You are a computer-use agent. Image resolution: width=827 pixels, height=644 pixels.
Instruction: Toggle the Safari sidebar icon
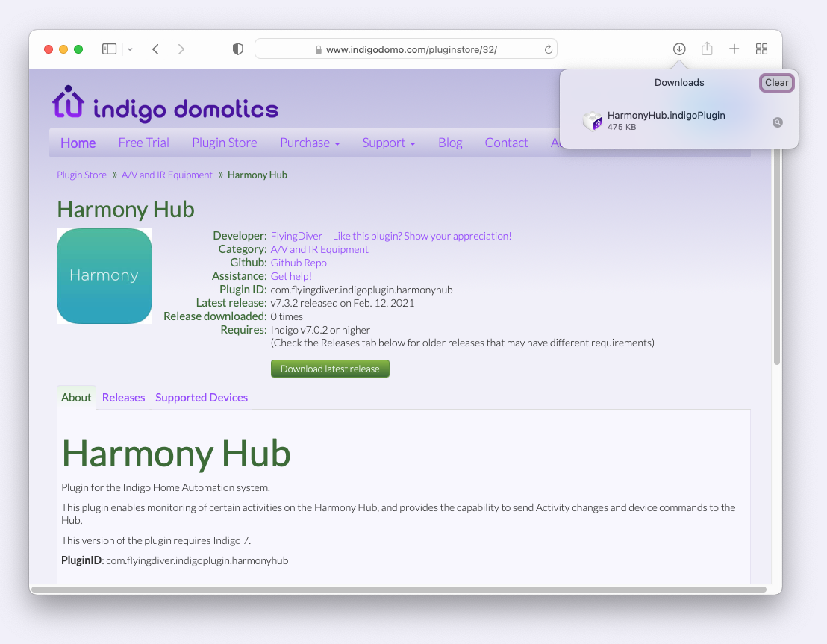click(x=109, y=49)
